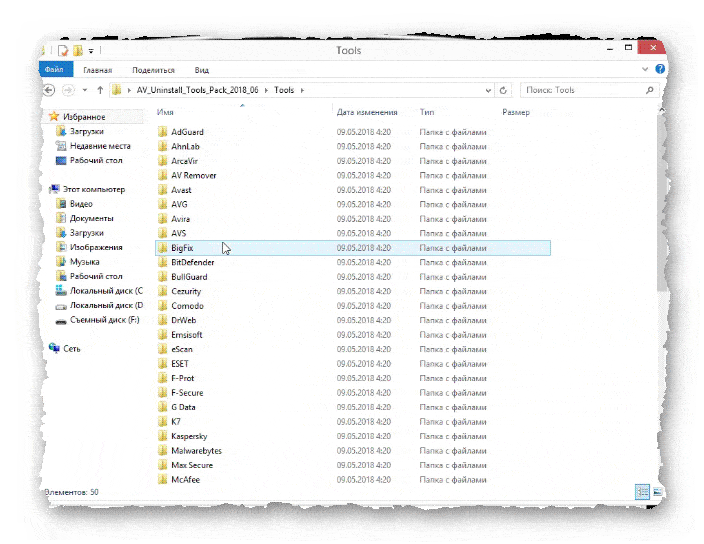Select Избранное in the navigation pane
This screenshot has height=544, width=704.
84,117
